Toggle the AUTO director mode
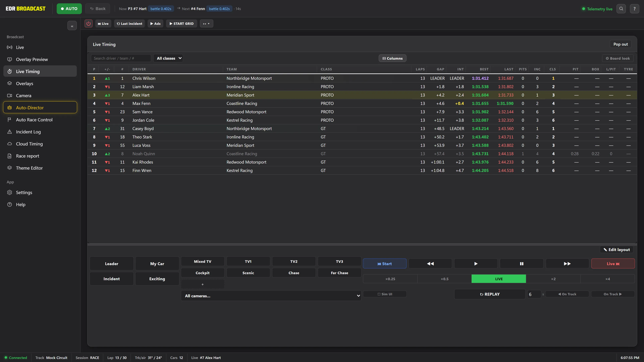Screen dimensions: 644x362 click(69, 9)
